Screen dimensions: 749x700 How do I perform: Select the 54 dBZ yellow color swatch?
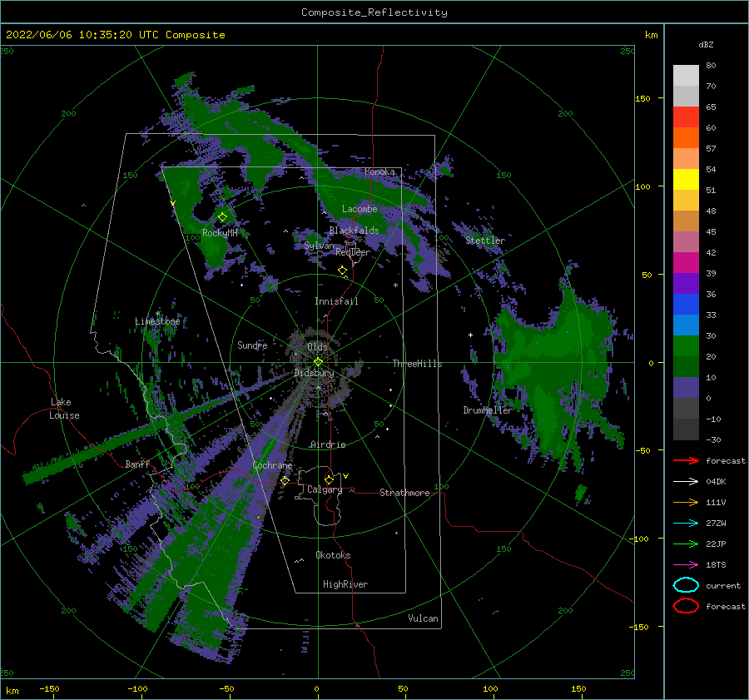(686, 179)
